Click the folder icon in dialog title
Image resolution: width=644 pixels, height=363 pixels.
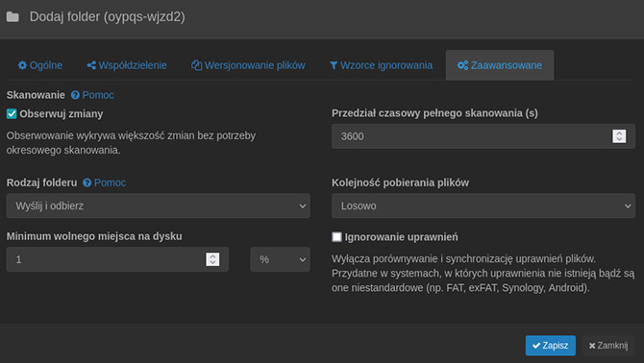(x=12, y=17)
